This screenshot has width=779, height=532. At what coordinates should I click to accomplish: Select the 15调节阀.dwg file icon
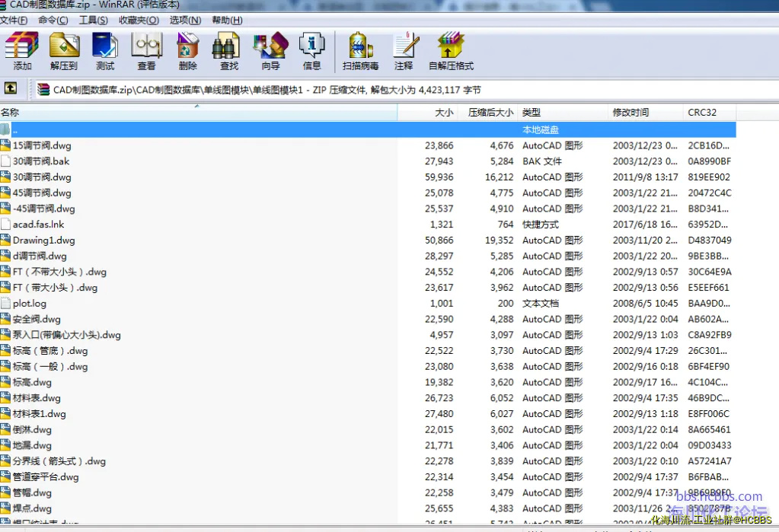click(5, 145)
